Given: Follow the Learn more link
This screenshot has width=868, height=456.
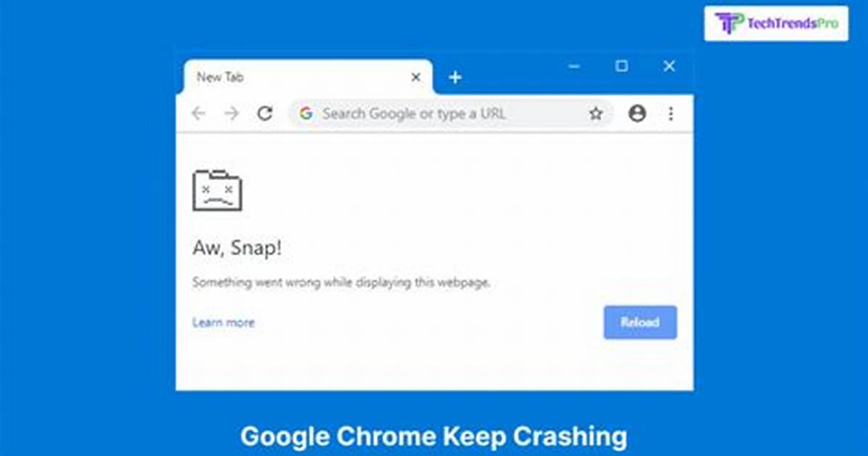Looking at the screenshot, I should tap(224, 322).
